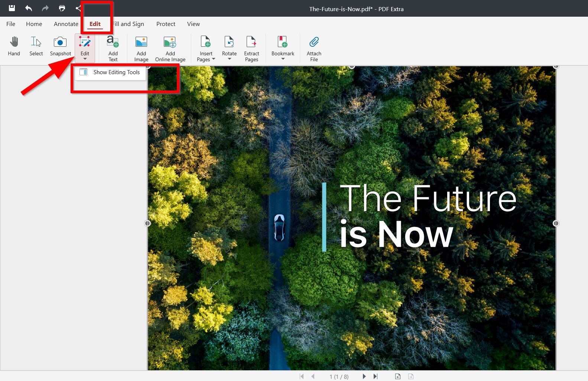This screenshot has width=588, height=381.
Task: Click the 'The Future' heading text on the page
Action: [x=428, y=198]
